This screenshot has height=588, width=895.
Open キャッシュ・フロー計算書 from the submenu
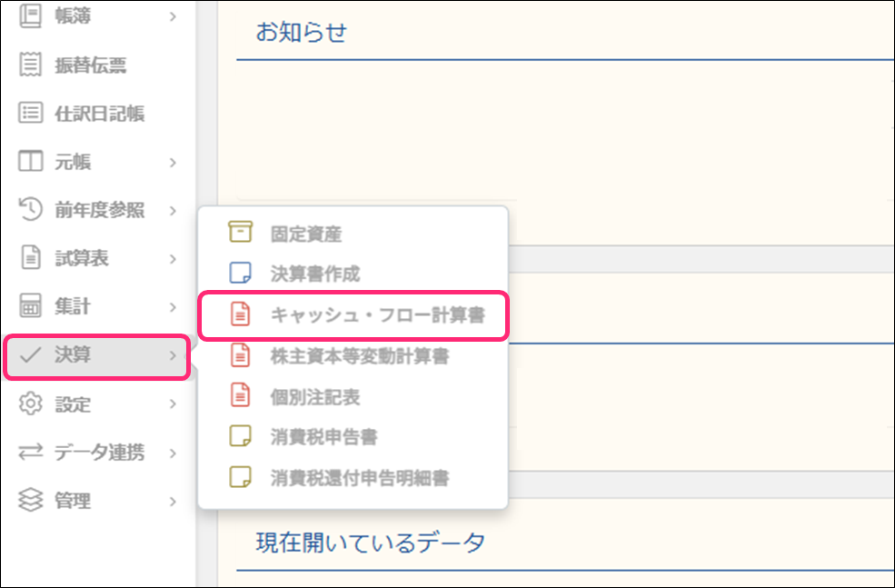click(377, 315)
